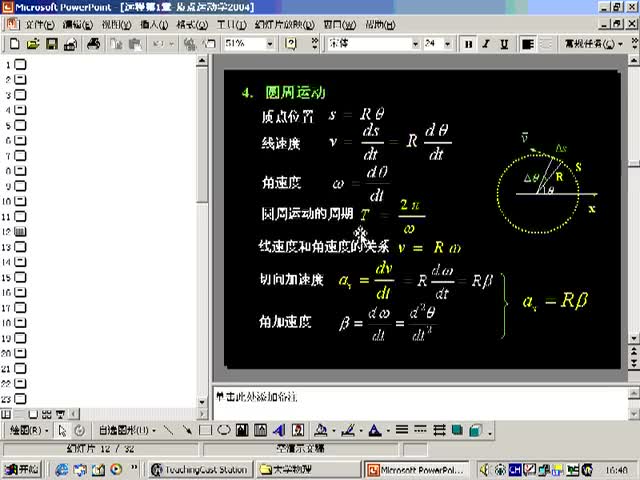
Task: Open the Draw (绘图) menu button
Action: [29, 430]
